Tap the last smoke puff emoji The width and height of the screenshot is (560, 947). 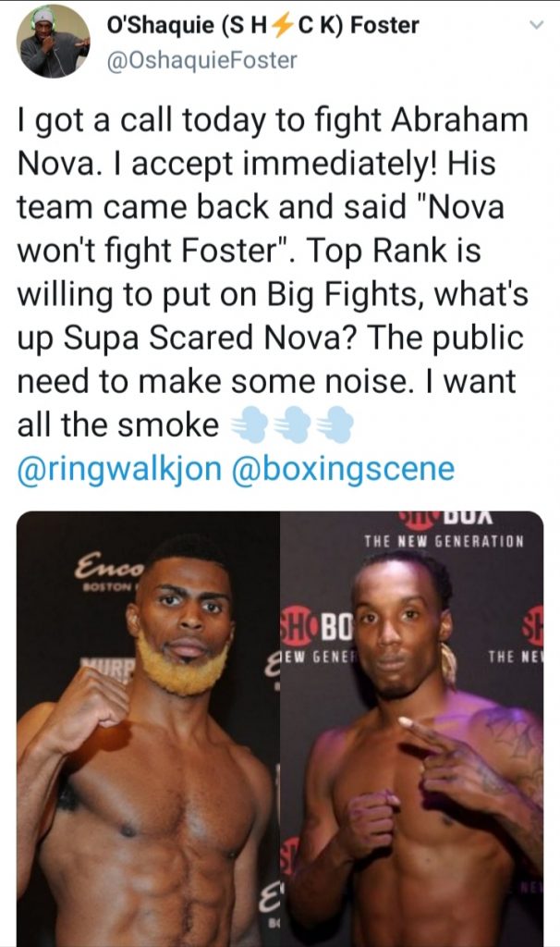[x=335, y=424]
